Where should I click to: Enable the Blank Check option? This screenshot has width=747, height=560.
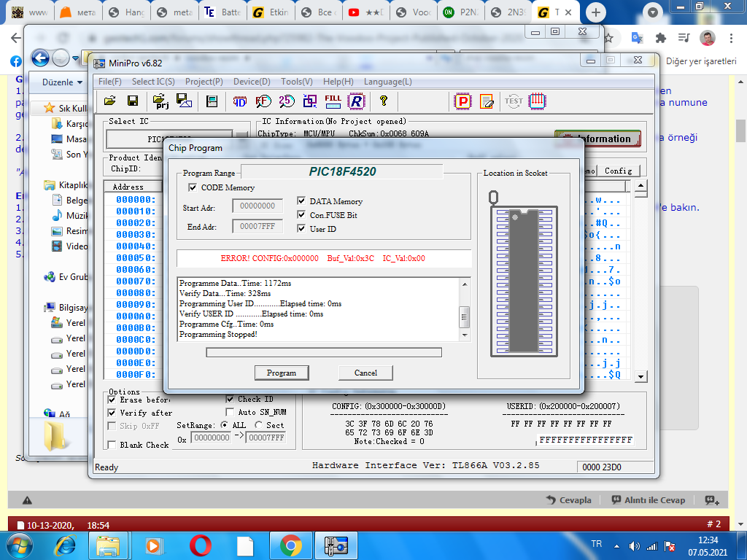[x=112, y=445]
